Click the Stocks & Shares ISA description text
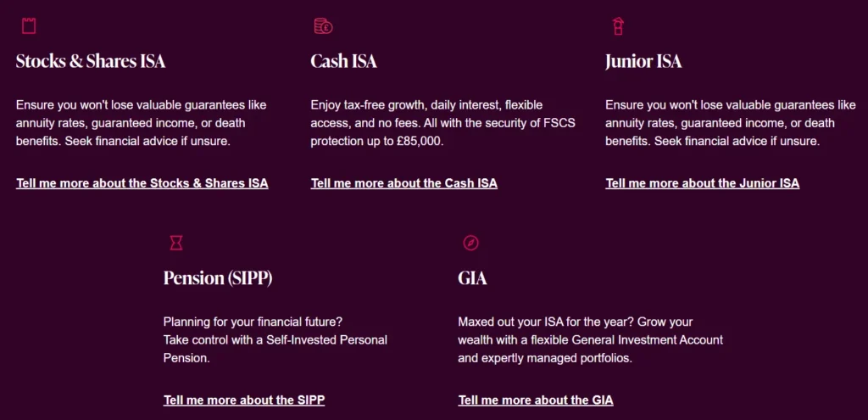 (x=141, y=123)
